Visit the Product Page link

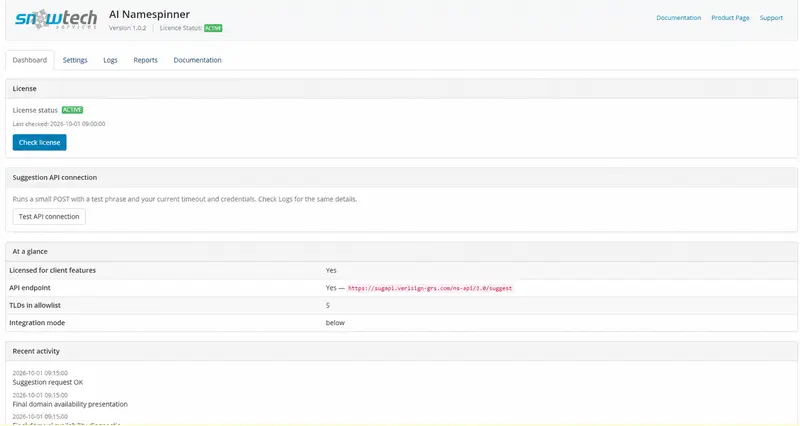point(730,17)
